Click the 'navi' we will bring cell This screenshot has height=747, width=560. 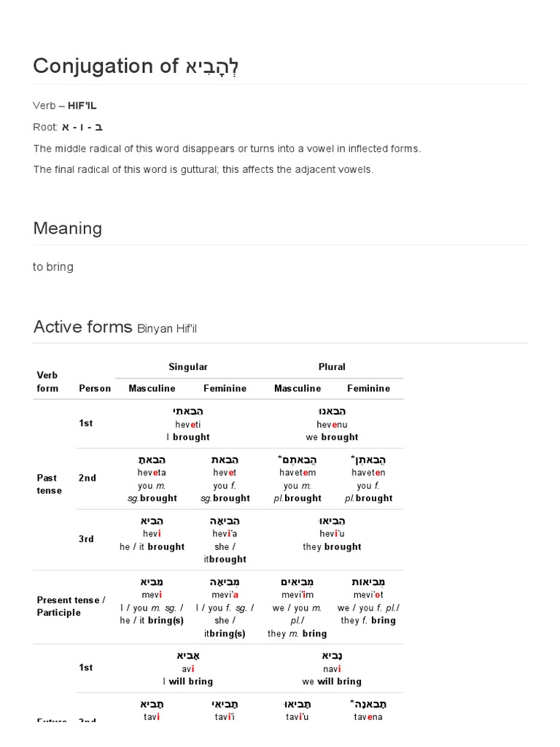[x=332, y=668]
